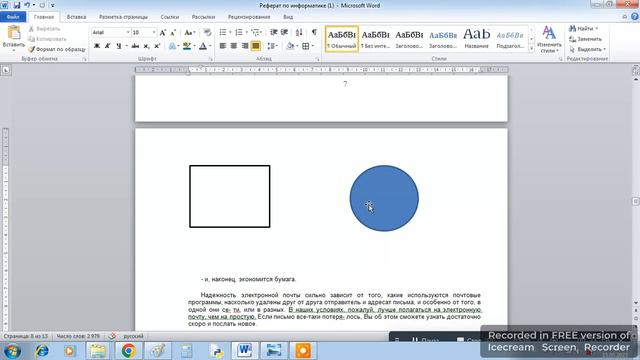Select the blue circle shape
The image size is (640, 360).
384,198
